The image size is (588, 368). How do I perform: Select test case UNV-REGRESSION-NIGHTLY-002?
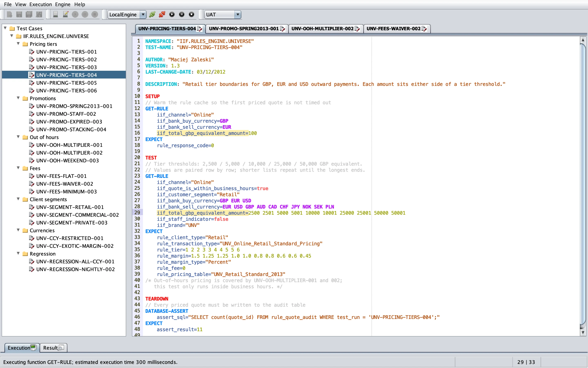click(75, 269)
